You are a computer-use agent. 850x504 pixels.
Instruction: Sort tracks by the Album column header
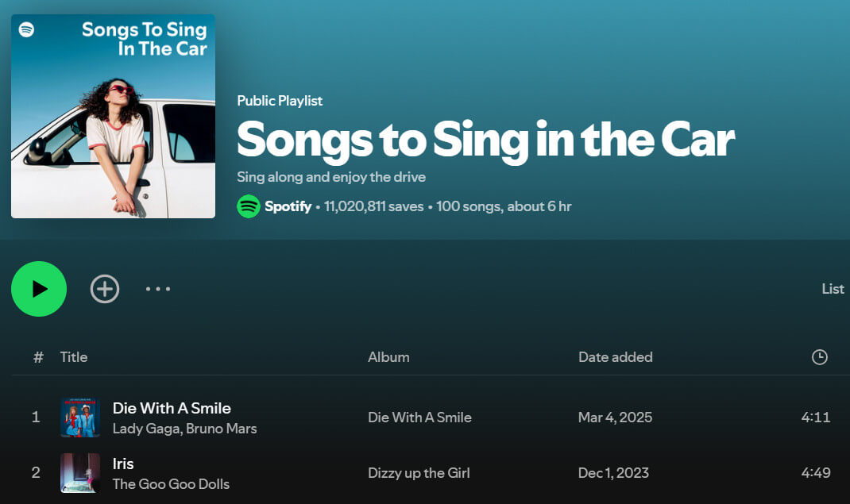pyautogui.click(x=388, y=357)
